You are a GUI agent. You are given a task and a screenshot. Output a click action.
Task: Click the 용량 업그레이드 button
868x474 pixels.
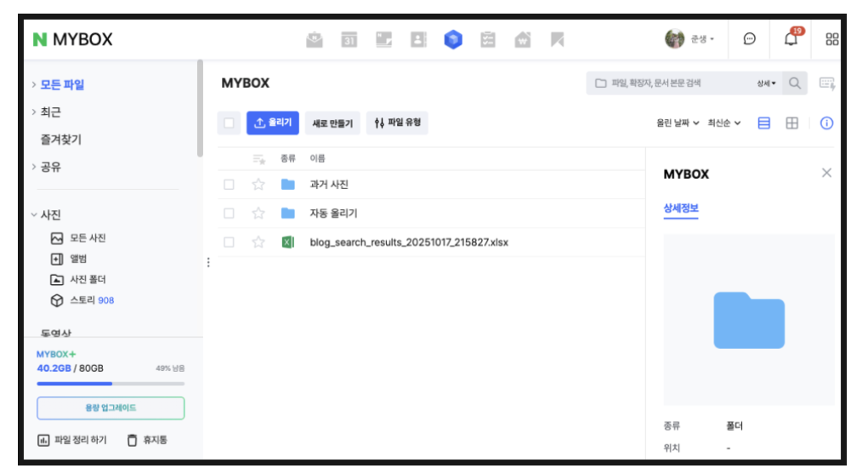(111, 408)
